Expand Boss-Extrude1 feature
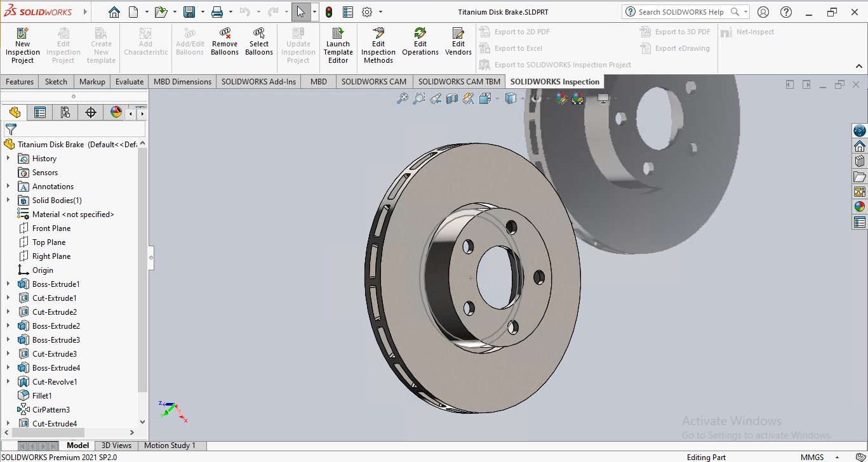This screenshot has width=868, height=462. pyautogui.click(x=8, y=284)
